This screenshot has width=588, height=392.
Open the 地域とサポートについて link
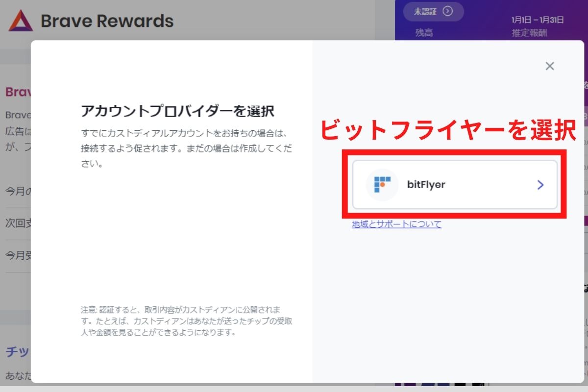[395, 224]
